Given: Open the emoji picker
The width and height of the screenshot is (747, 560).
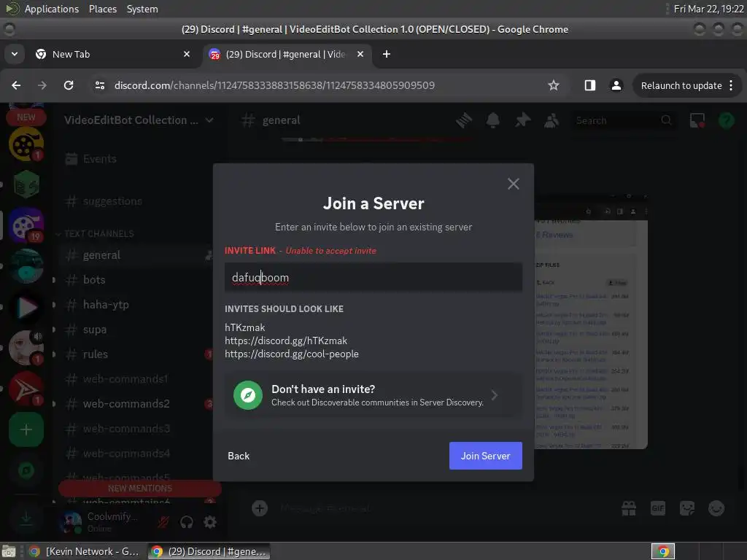Looking at the screenshot, I should [x=716, y=508].
